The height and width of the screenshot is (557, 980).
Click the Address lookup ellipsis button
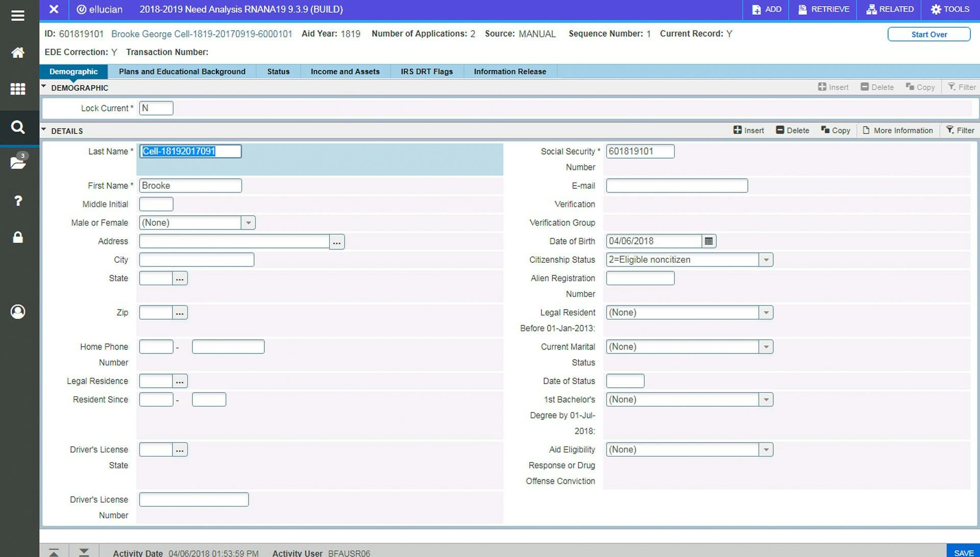336,242
